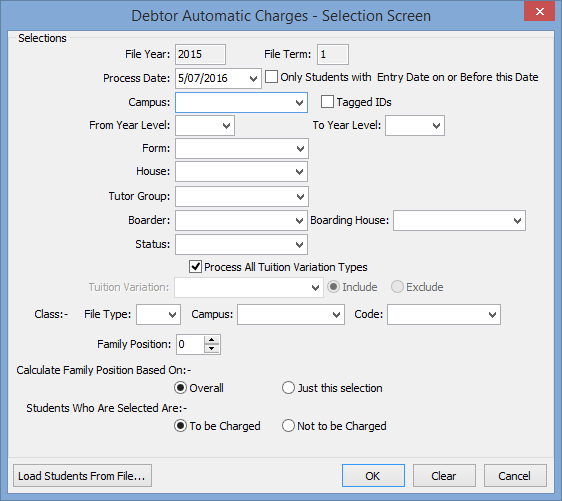Click into the Family Position value field

pyautogui.click(x=190, y=344)
